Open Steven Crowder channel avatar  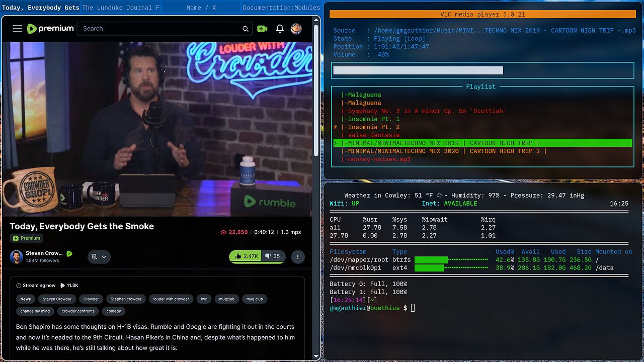click(16, 256)
